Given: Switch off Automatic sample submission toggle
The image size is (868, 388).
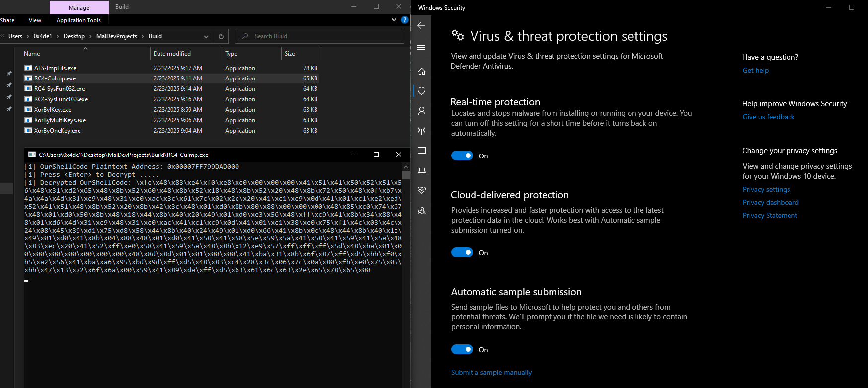Looking at the screenshot, I should [x=462, y=350].
